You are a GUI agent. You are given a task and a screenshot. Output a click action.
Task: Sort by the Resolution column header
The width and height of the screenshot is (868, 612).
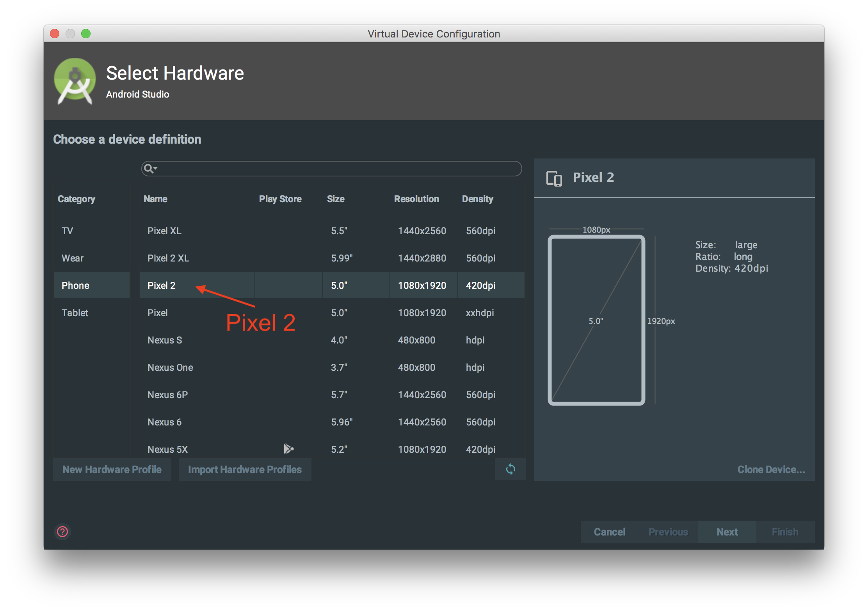tap(416, 199)
